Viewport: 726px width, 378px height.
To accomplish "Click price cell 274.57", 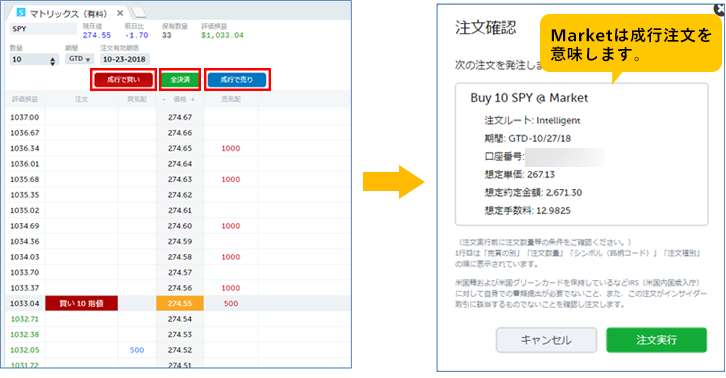I will (x=180, y=272).
